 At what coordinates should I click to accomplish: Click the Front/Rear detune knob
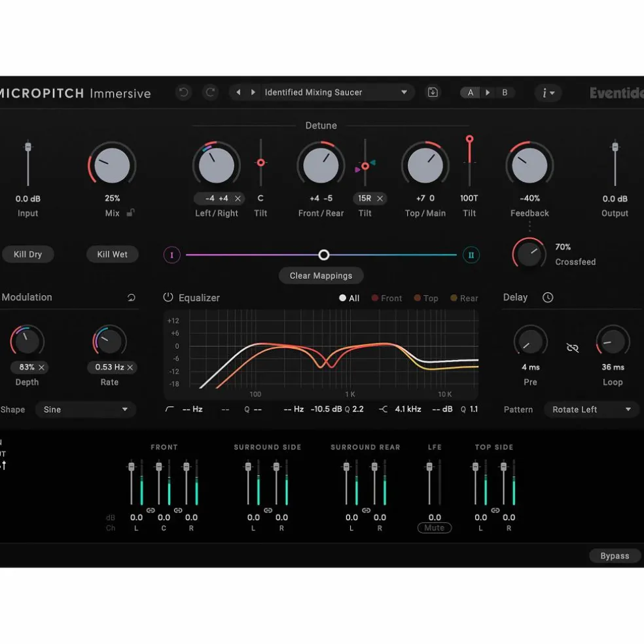(321, 166)
